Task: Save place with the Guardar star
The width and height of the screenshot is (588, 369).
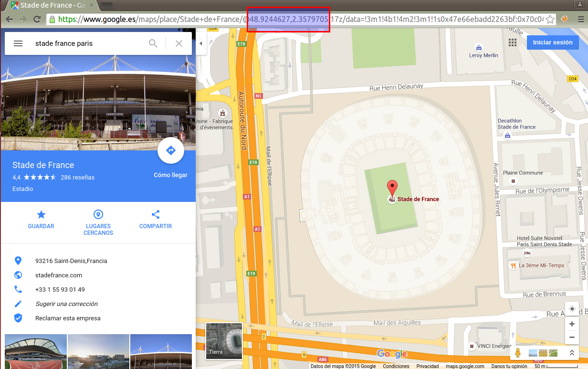Action: (41, 219)
